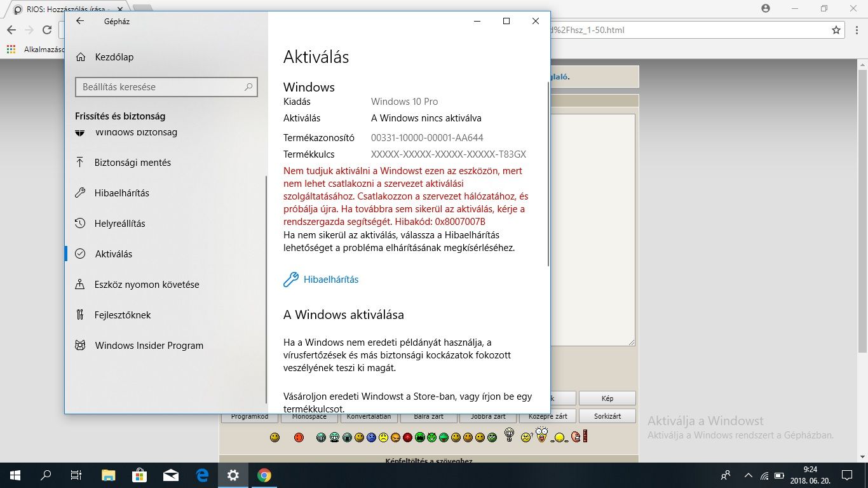Insert the red angry face emoticon
This screenshot has height=488, width=868.
tap(299, 437)
